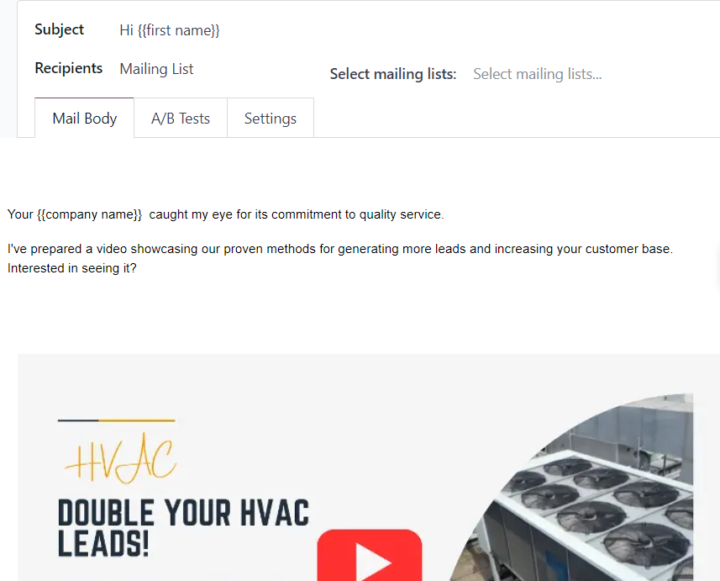This screenshot has height=581, width=720.
Task: Click the {{first name}} subject placeholder
Action: point(179,30)
